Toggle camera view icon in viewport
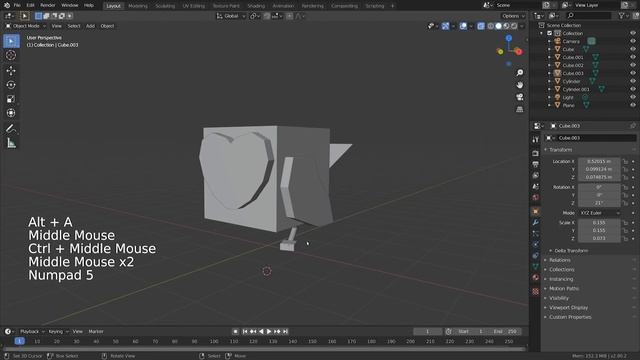The width and height of the screenshot is (640, 360). (520, 97)
